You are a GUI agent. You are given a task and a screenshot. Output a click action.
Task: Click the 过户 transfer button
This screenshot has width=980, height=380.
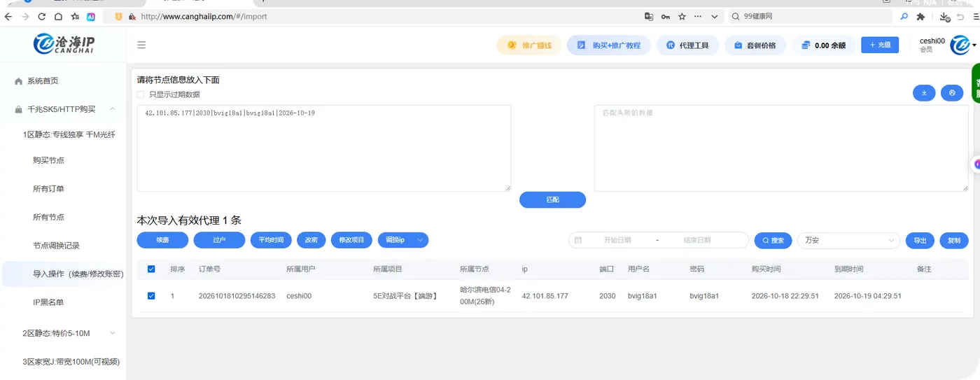219,240
